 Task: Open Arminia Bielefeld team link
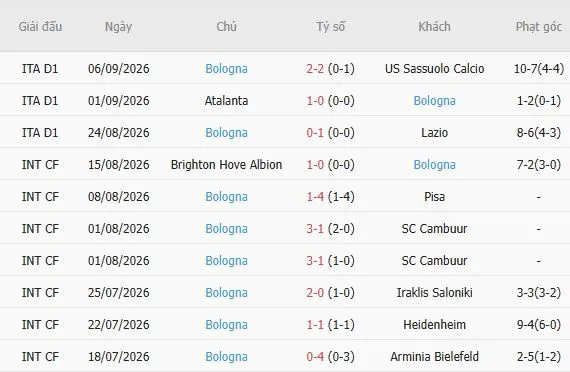point(434,357)
